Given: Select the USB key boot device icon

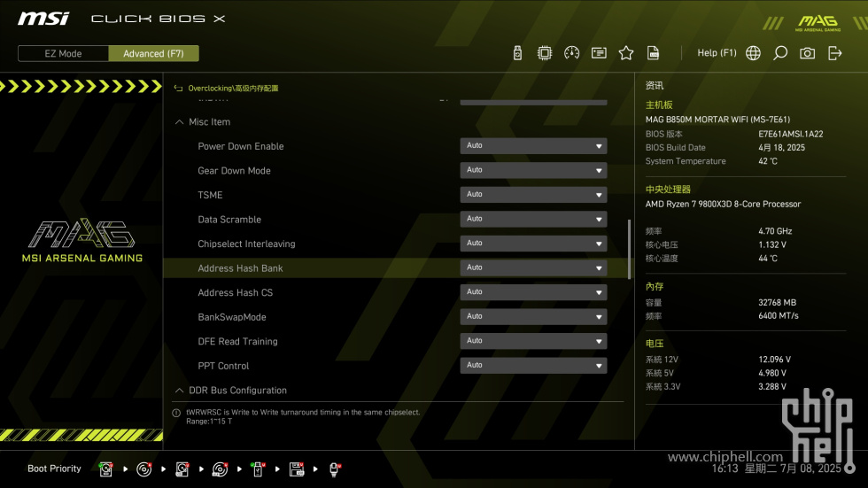Looking at the screenshot, I should coord(258,469).
